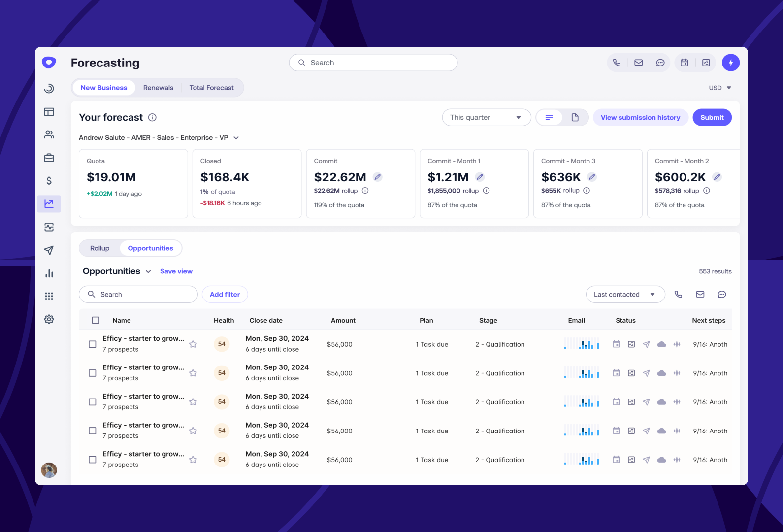
Task: Expand the Opportunities view chevron
Action: [148, 271]
